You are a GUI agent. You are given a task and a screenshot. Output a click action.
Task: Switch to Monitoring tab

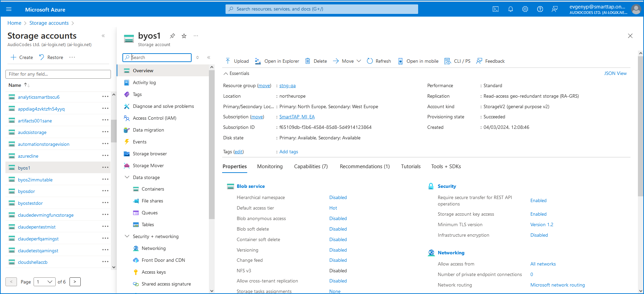270,166
